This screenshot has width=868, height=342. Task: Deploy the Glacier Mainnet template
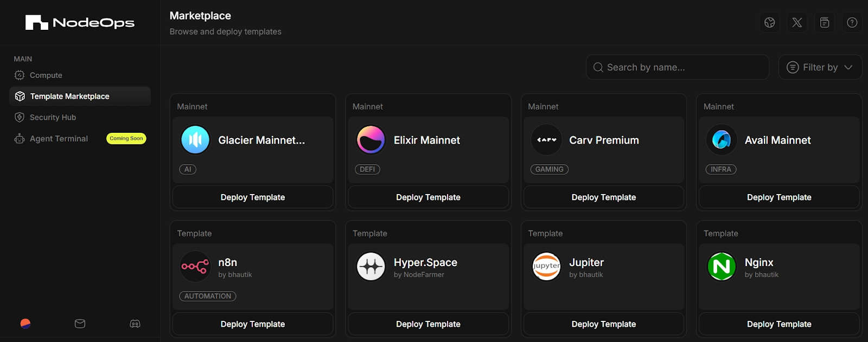point(253,197)
